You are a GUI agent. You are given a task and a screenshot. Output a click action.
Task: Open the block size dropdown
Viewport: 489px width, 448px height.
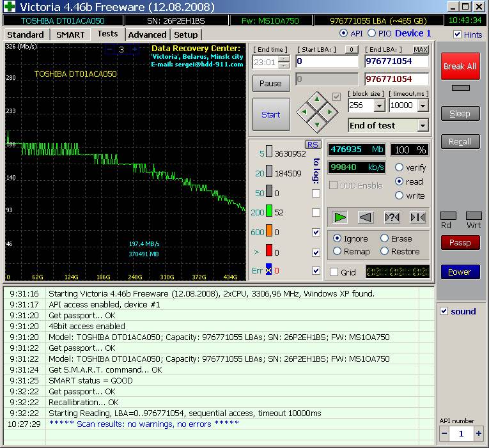point(379,105)
